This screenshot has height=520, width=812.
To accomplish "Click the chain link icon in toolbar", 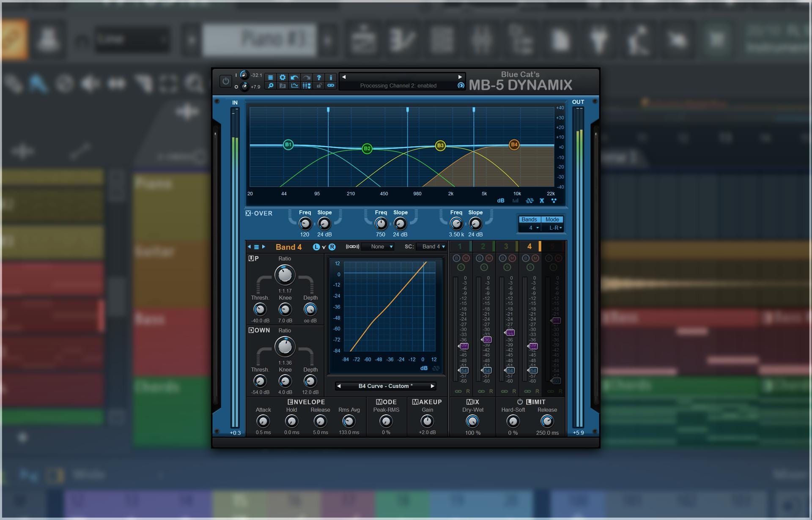I will tap(331, 85).
